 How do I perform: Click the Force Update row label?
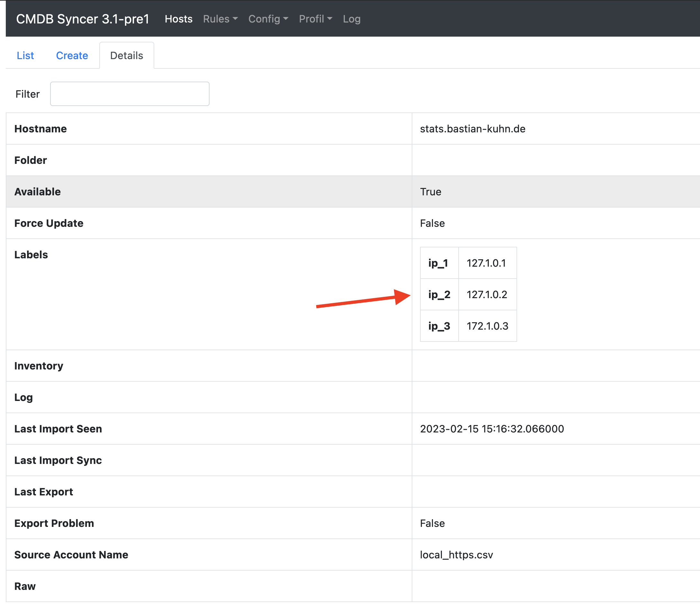[x=49, y=223]
